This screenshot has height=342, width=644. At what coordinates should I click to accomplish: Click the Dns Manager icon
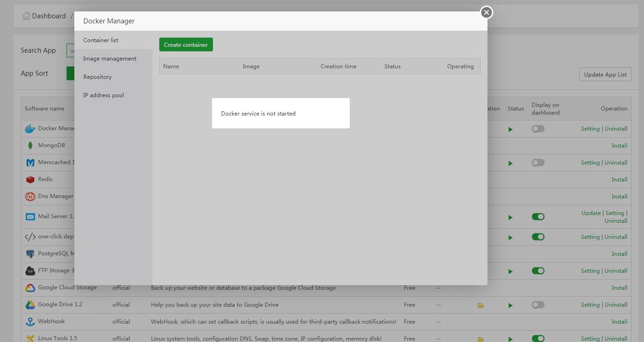coord(29,196)
